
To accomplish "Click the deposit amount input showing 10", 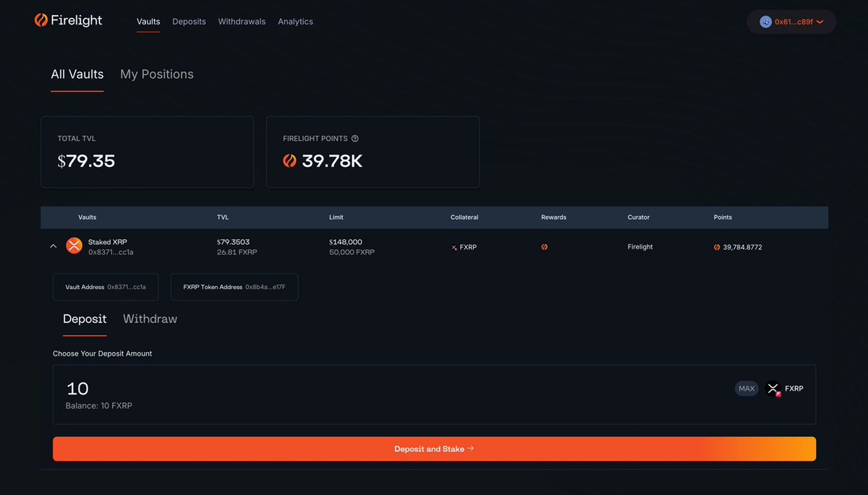I will (77, 388).
